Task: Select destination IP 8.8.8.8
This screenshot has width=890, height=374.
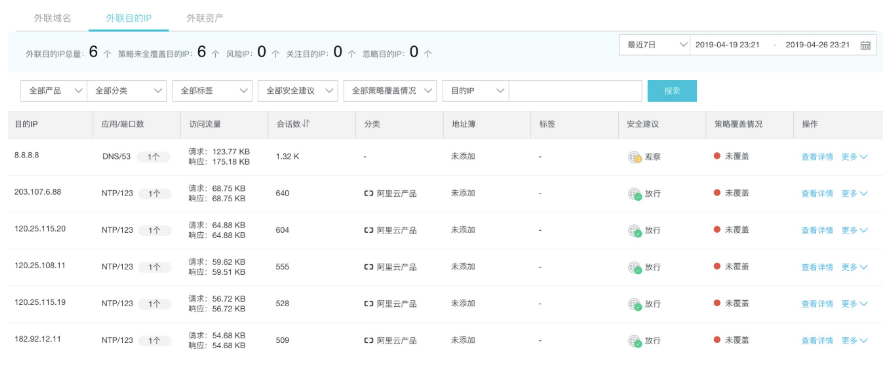Action: tap(27, 155)
